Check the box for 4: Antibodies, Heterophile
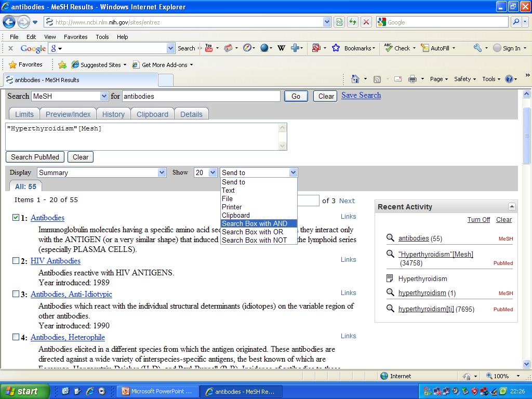 16,337
